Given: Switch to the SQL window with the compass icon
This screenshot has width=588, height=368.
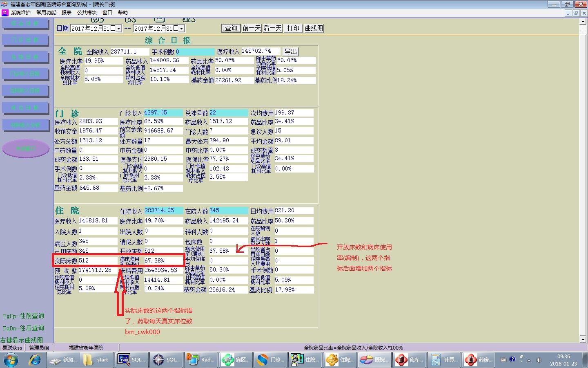Looking at the screenshot, I should tap(166, 360).
